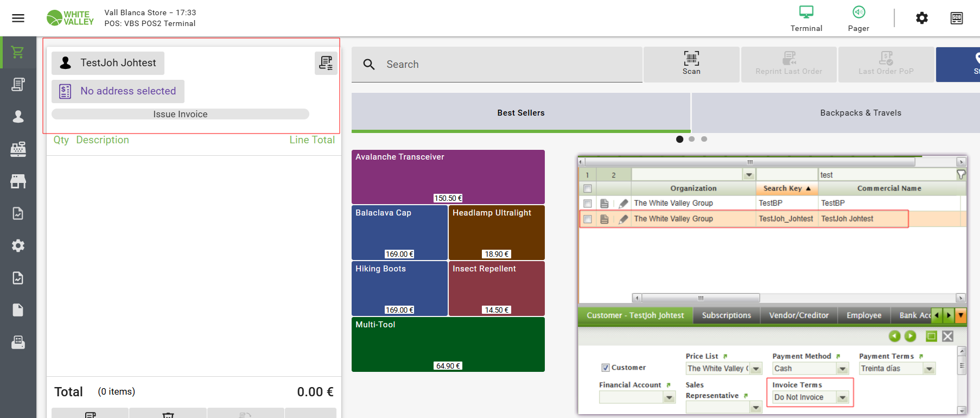Image resolution: width=980 pixels, height=418 pixels.
Task: Select the Customer - TestJoh Johtest tab
Action: [x=635, y=315]
